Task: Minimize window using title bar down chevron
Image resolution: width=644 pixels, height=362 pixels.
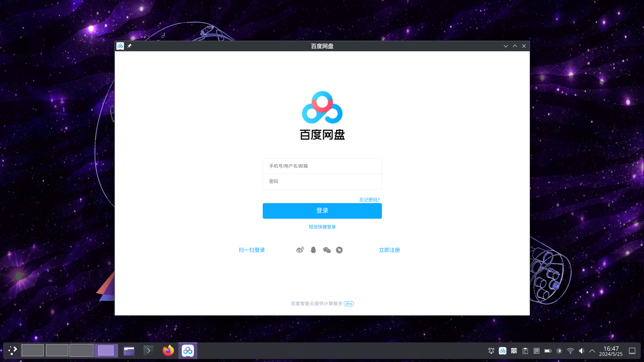Action: point(506,46)
